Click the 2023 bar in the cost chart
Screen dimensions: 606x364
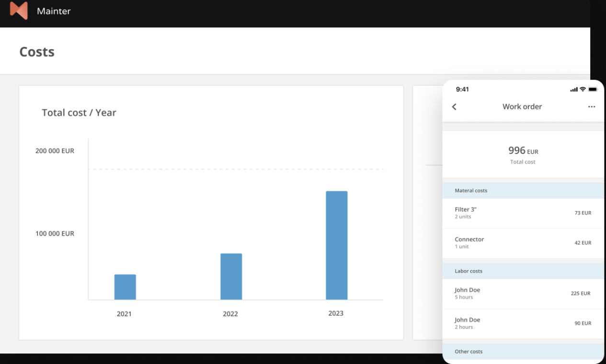[336, 244]
